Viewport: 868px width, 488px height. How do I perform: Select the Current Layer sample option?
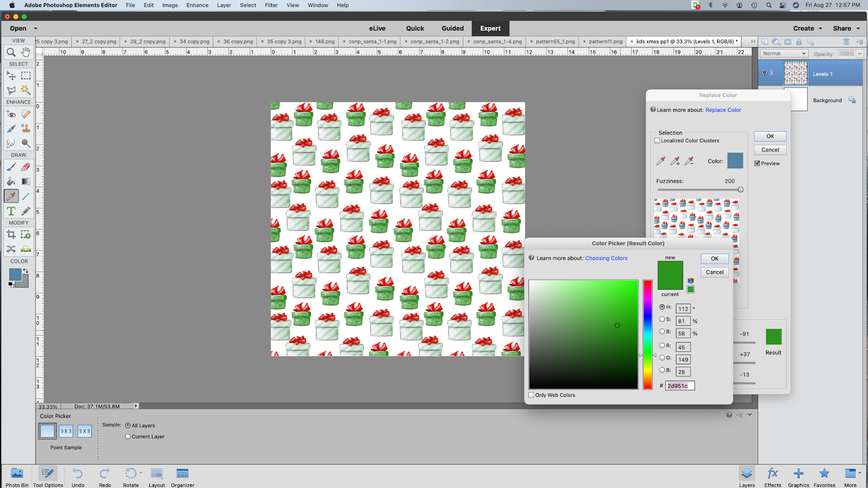[x=128, y=436]
